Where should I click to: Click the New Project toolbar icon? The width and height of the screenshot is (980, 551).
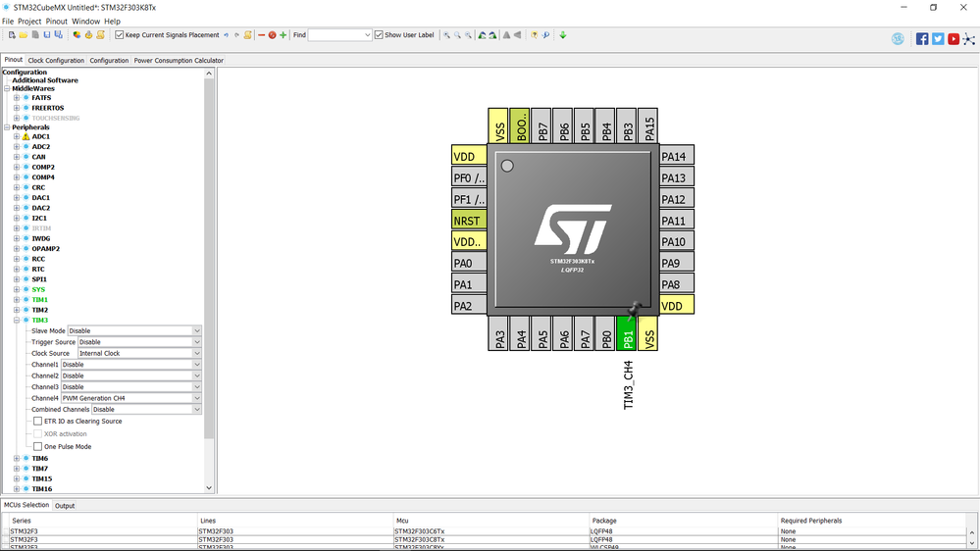[x=12, y=35]
